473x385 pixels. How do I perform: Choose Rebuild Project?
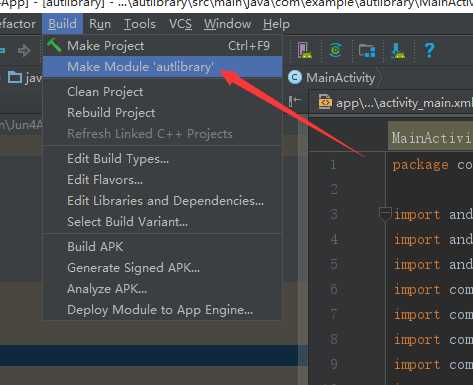[163, 113]
